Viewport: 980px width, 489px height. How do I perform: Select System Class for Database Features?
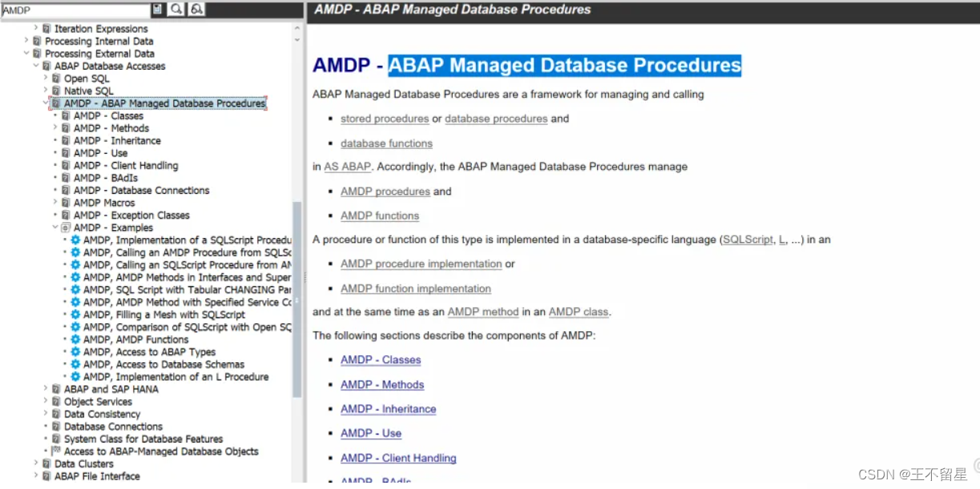(x=143, y=439)
